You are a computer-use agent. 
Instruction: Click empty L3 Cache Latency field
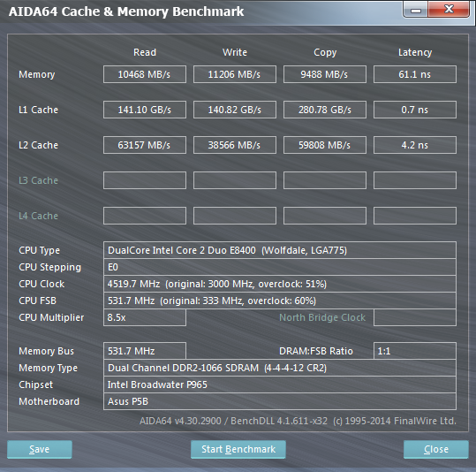pos(415,180)
